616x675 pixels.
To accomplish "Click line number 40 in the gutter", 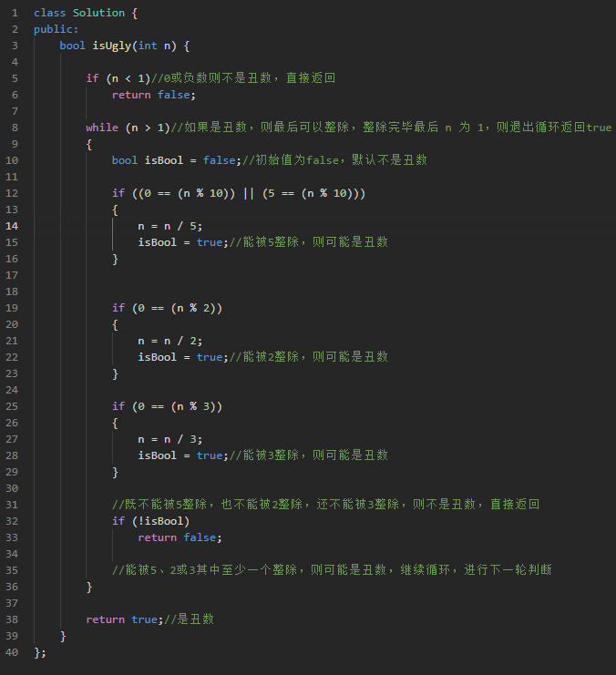I will click(x=12, y=652).
